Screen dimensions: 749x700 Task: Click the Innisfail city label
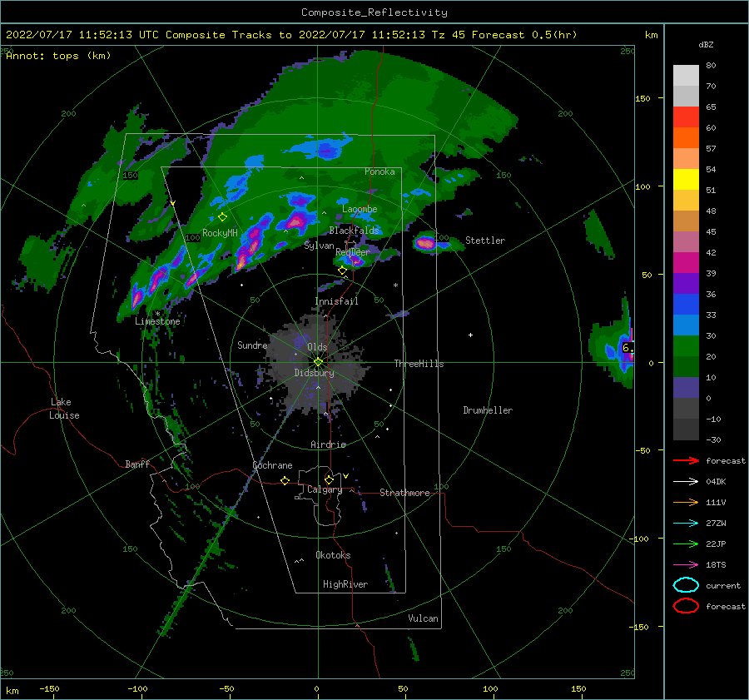[x=336, y=301]
